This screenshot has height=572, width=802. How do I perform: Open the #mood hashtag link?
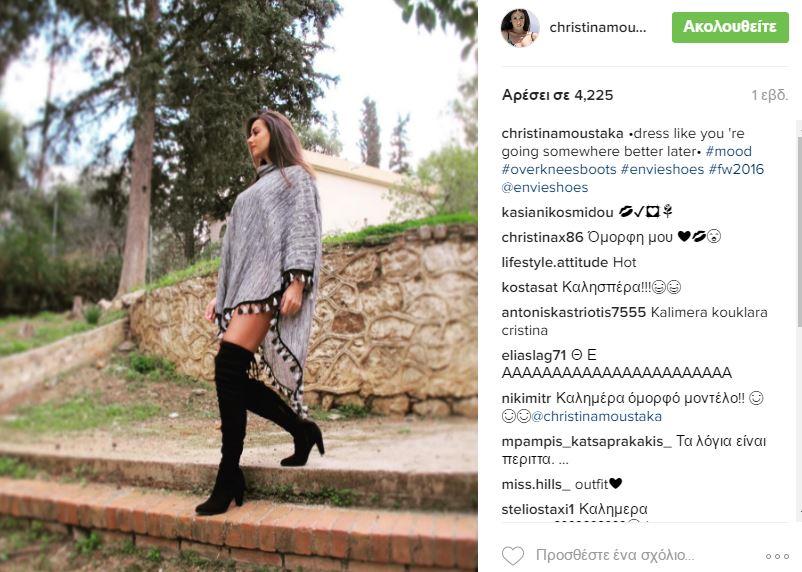pyautogui.click(x=728, y=151)
